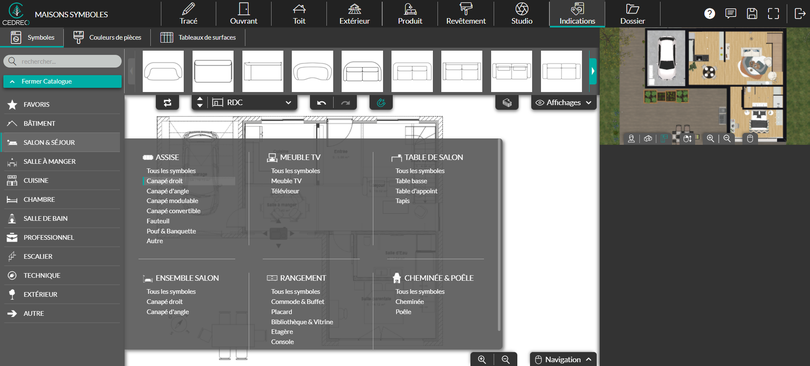
Task: Zoom out on the 3D preview
Action: coord(727,138)
